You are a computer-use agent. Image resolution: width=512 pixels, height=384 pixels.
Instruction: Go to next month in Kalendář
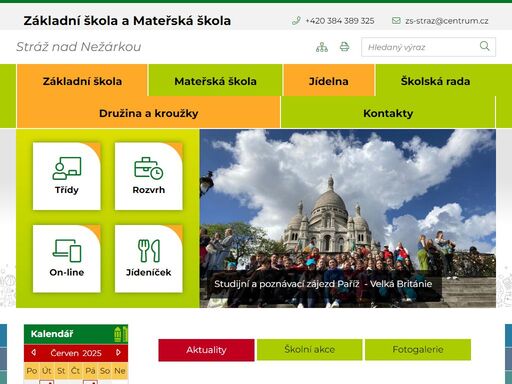pos(118,352)
